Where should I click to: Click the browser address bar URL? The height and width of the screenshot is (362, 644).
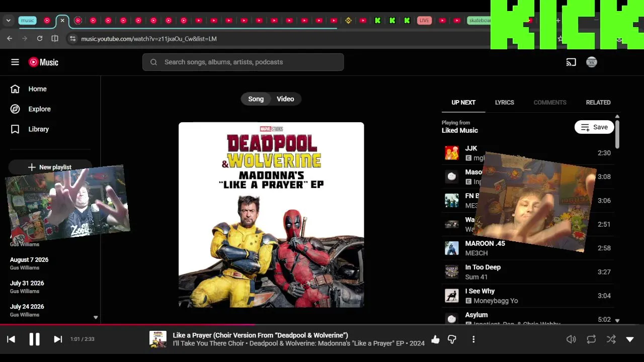click(x=149, y=39)
